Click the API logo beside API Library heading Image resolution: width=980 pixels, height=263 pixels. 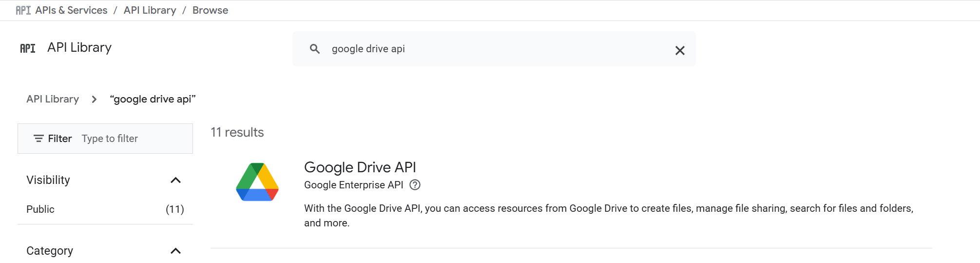(28, 48)
